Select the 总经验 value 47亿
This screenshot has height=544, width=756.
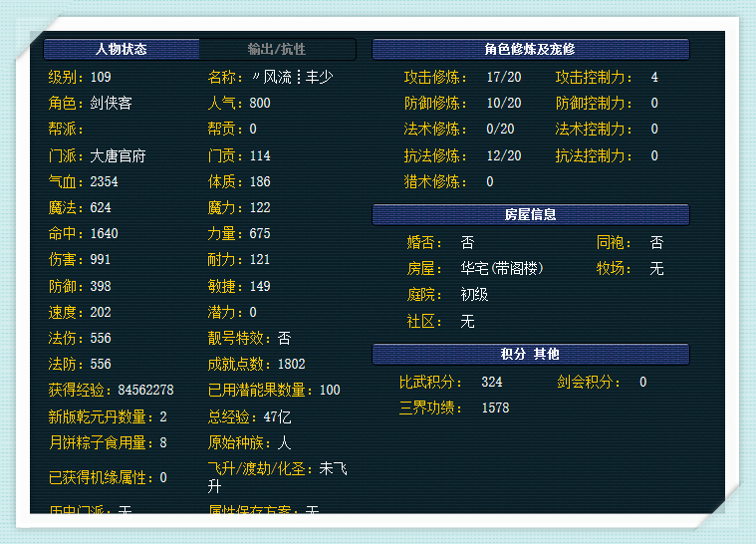pos(278,417)
